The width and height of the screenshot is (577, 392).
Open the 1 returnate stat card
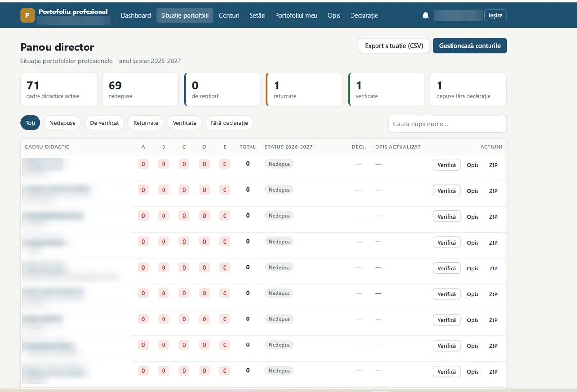304,89
